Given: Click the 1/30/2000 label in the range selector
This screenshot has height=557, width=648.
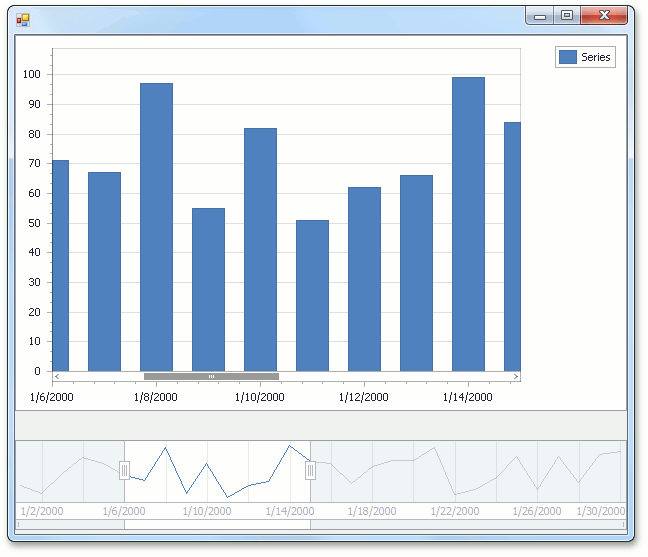Looking at the screenshot, I should coord(601,511).
